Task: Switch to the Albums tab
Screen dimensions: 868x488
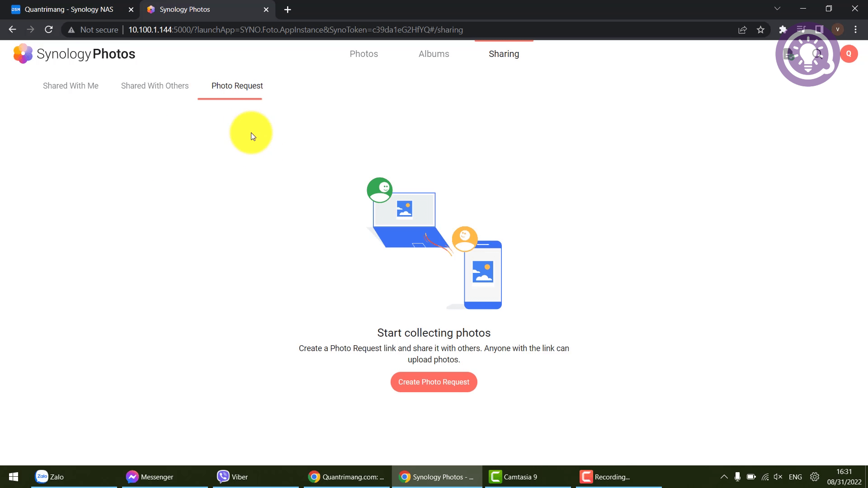Action: pyautogui.click(x=434, y=54)
